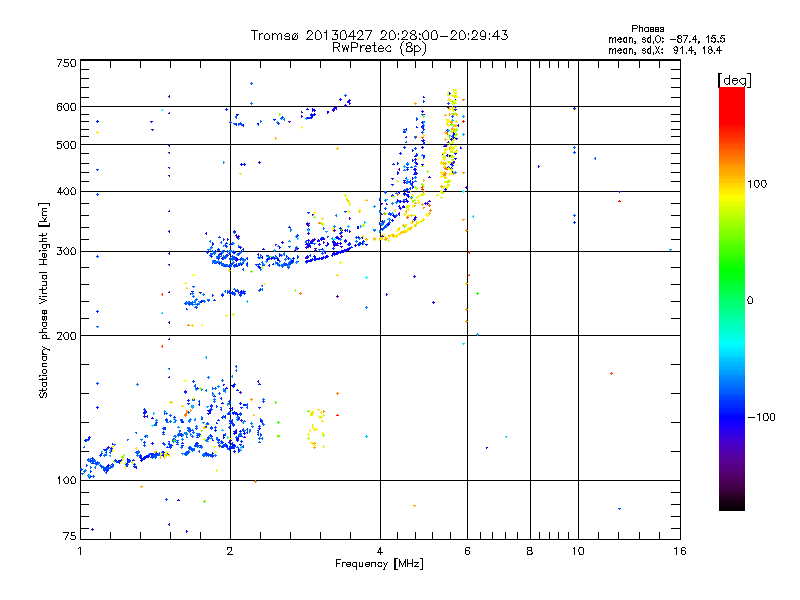Click the y-axis tick value '750'

point(66,63)
